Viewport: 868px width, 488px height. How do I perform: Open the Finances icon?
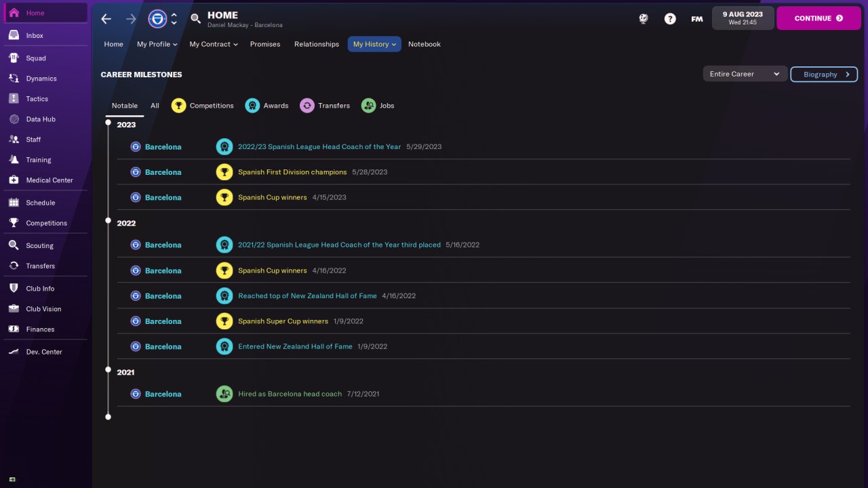[14, 329]
